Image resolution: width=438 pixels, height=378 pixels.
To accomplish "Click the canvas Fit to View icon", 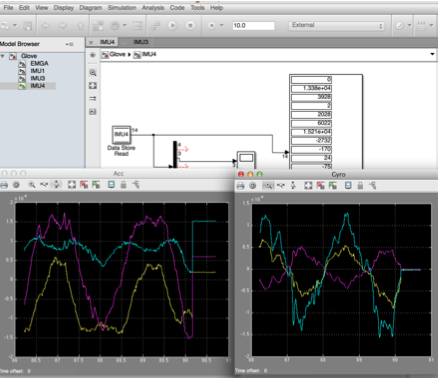I will pyautogui.click(x=93, y=86).
